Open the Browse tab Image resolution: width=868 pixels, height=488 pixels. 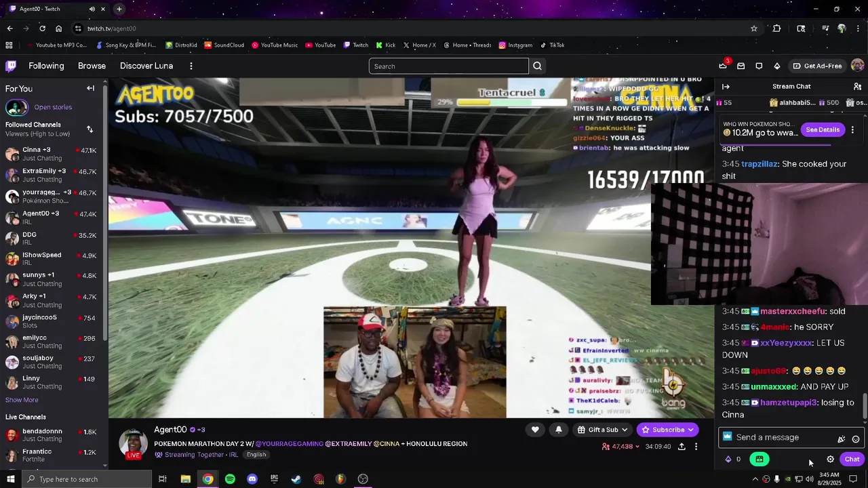tap(92, 66)
